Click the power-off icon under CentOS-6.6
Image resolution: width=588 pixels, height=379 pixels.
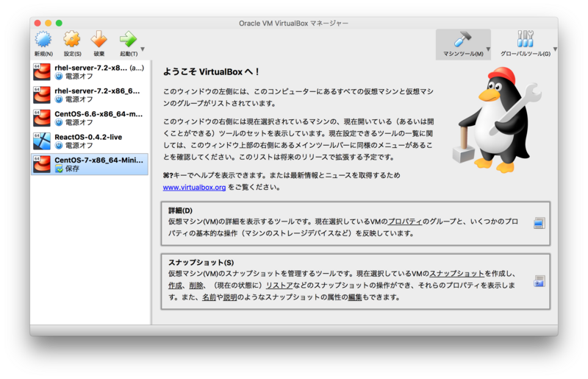click(x=59, y=122)
